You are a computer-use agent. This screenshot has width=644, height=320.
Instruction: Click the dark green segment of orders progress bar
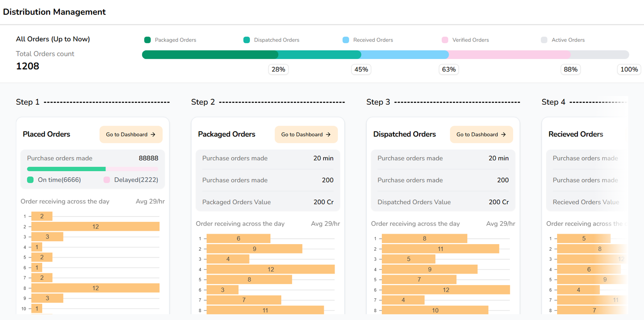210,55
